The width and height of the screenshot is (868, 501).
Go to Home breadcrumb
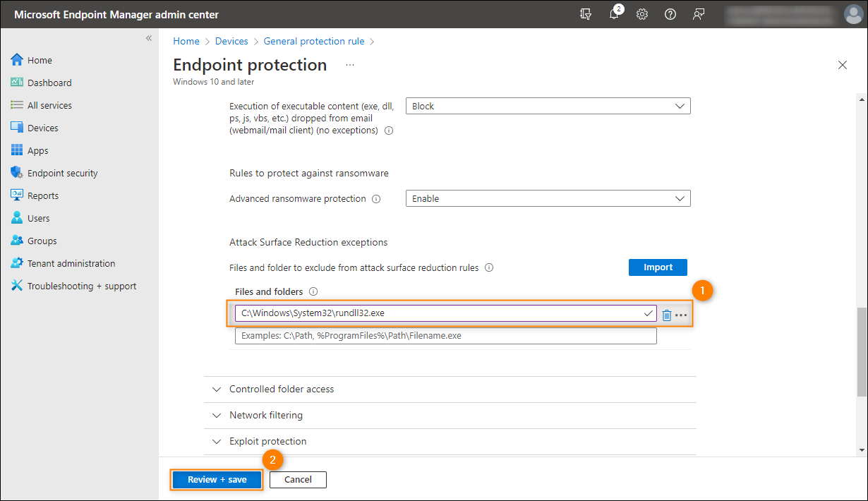[x=186, y=42]
